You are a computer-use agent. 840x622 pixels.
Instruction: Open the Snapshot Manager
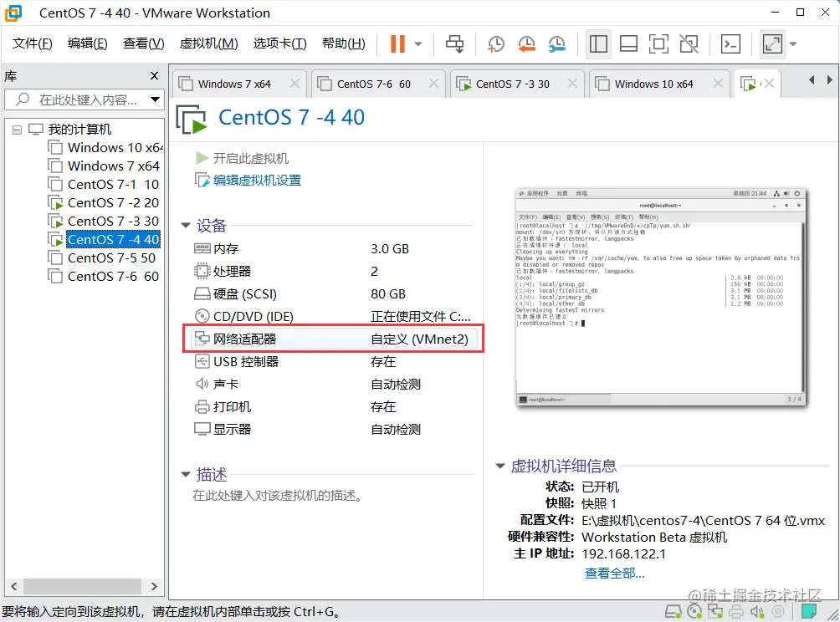(556, 43)
